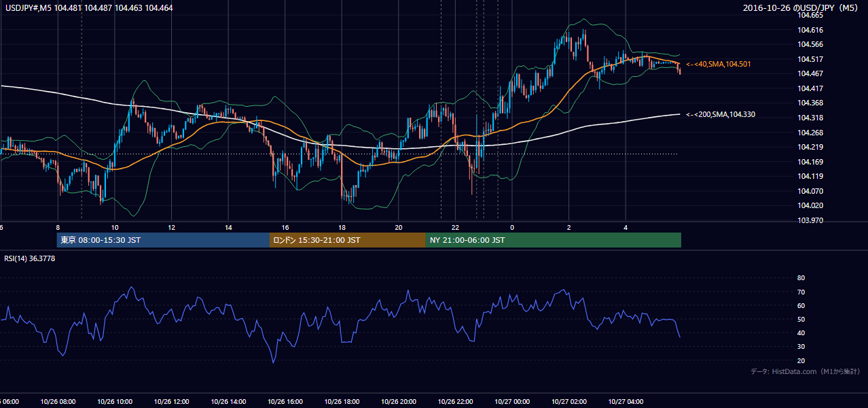Click price scale value 104.318
868x408 pixels.
810,118
